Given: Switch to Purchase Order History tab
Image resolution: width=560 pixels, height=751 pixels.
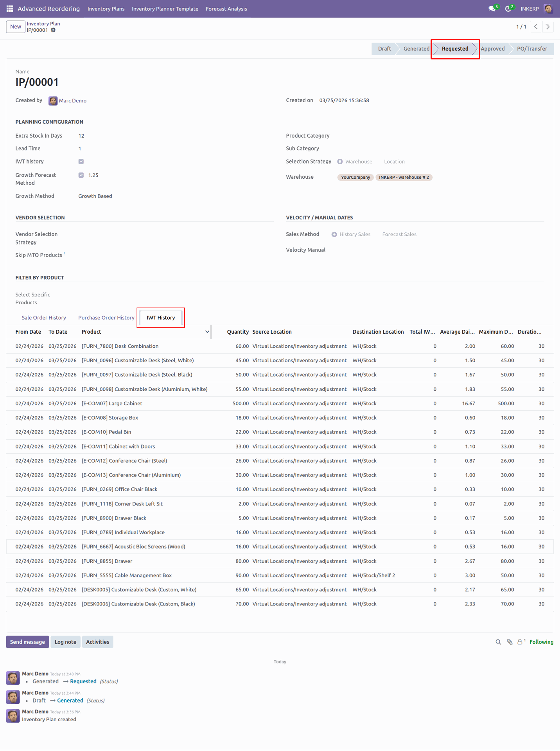Looking at the screenshot, I should [x=106, y=318].
